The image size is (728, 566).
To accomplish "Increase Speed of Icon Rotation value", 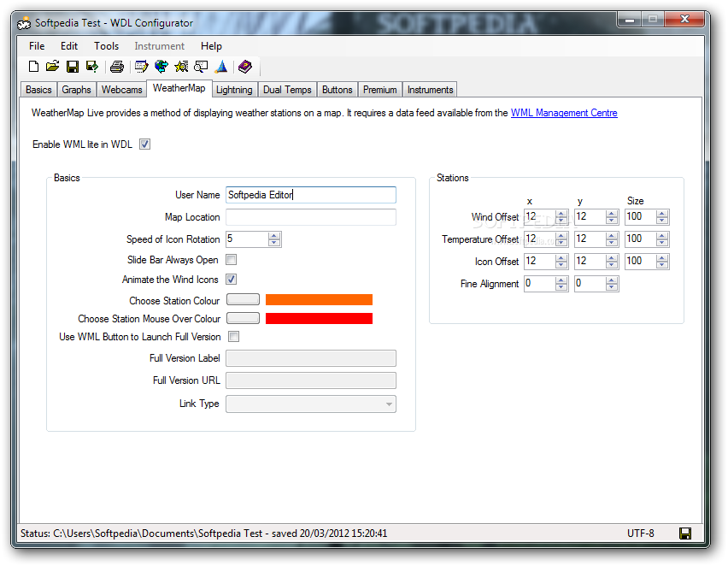I will click(x=274, y=236).
